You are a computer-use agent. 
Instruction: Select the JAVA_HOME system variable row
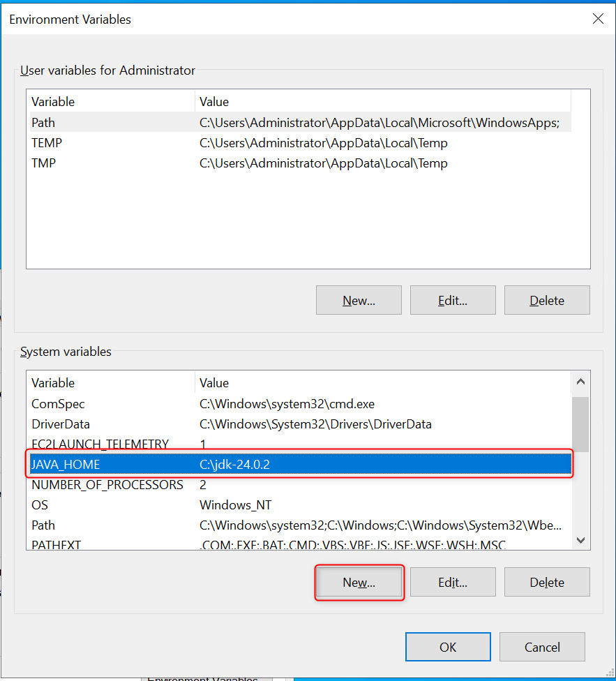pos(301,464)
